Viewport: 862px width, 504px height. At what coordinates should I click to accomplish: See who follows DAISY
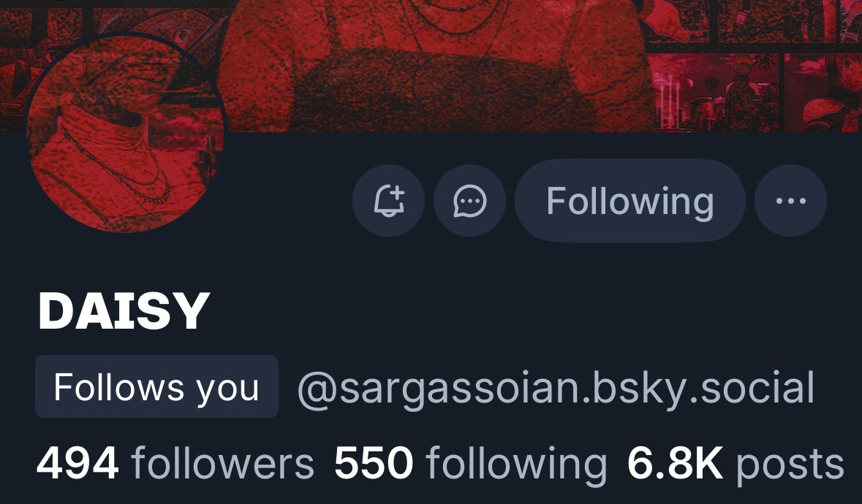175,464
